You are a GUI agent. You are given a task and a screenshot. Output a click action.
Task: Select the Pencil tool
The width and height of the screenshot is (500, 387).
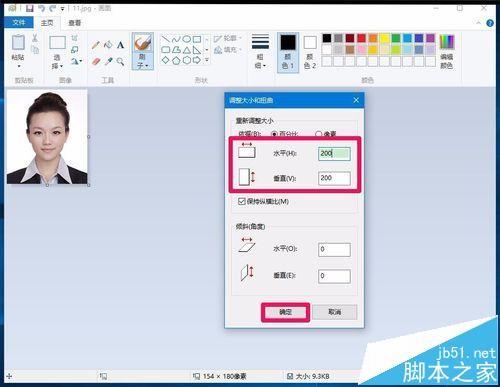pos(96,45)
